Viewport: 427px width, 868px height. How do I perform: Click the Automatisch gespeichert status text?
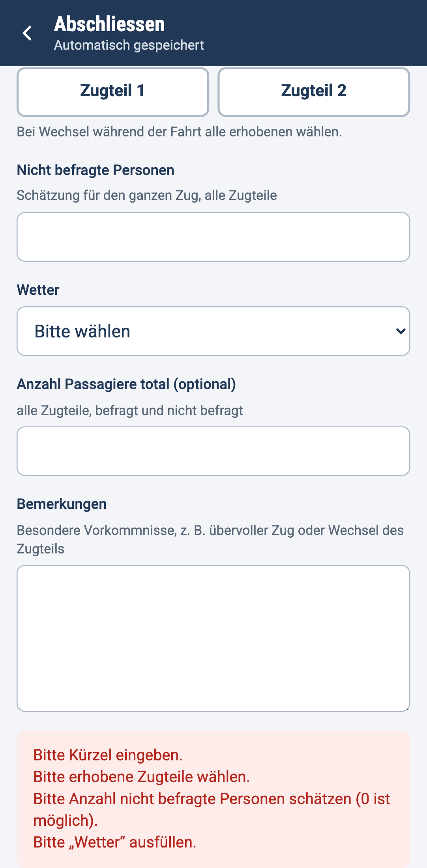pos(129,45)
